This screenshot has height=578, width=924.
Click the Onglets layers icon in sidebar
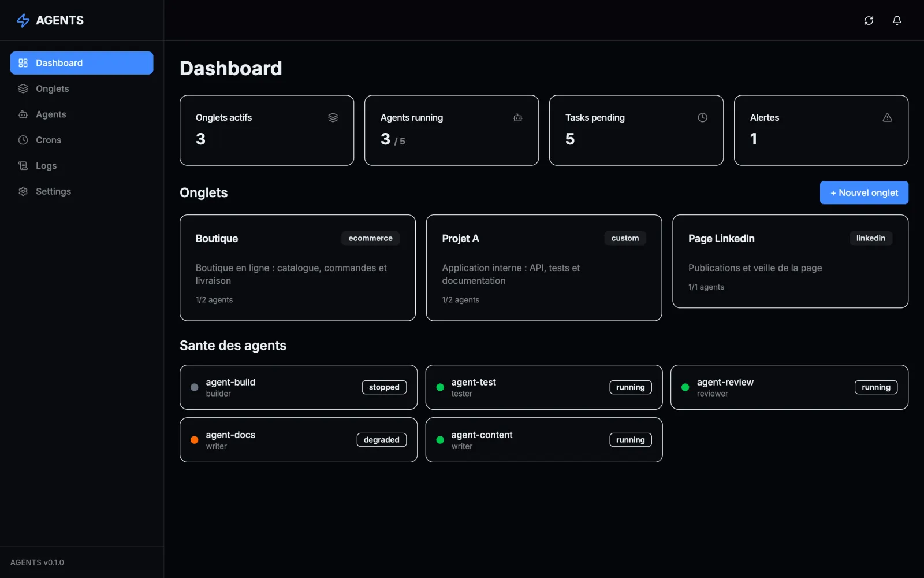click(23, 88)
